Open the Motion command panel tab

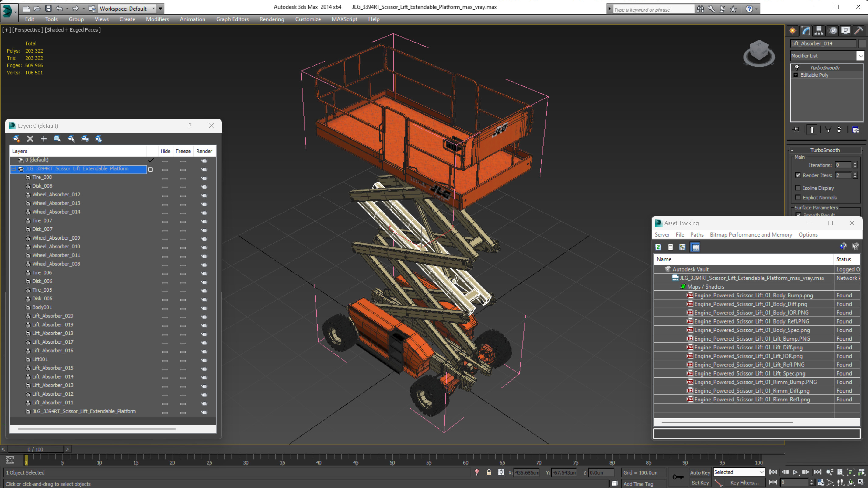pos(833,31)
